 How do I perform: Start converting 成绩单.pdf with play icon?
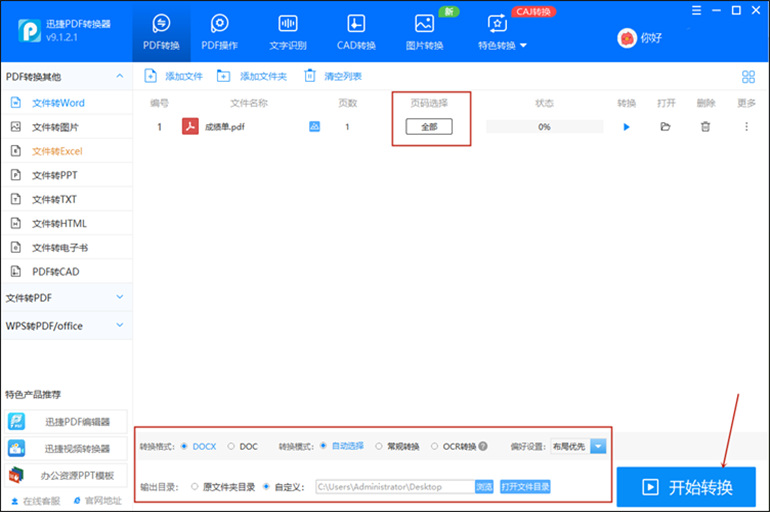click(x=626, y=127)
